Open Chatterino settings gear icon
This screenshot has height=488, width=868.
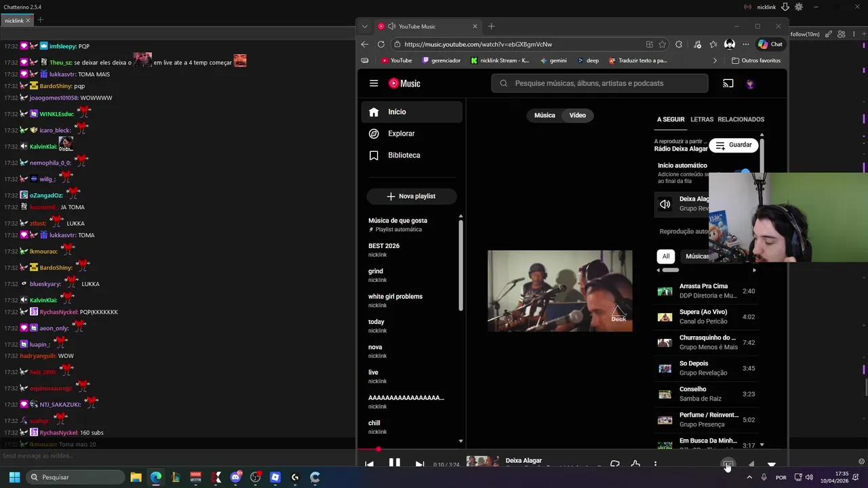coord(799,7)
